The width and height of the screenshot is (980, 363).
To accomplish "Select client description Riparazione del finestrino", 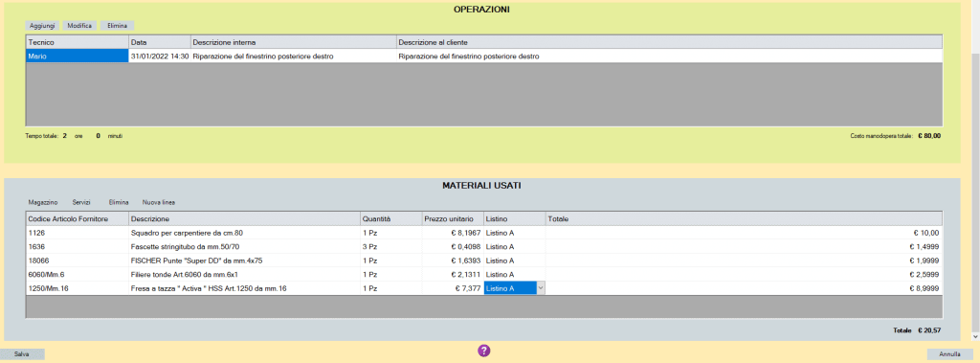I will click(669, 57).
